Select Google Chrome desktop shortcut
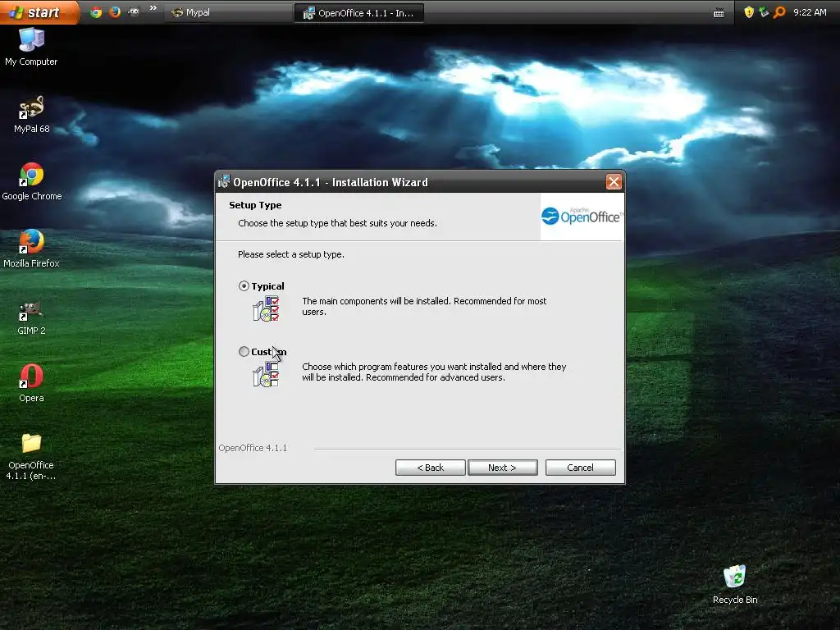This screenshot has height=630, width=840. pos(32,181)
